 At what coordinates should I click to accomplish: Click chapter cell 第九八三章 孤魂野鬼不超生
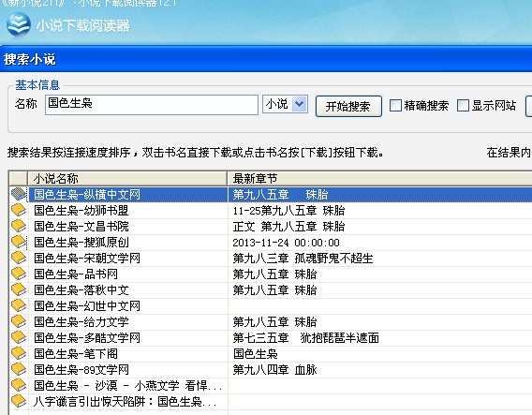pos(303,259)
